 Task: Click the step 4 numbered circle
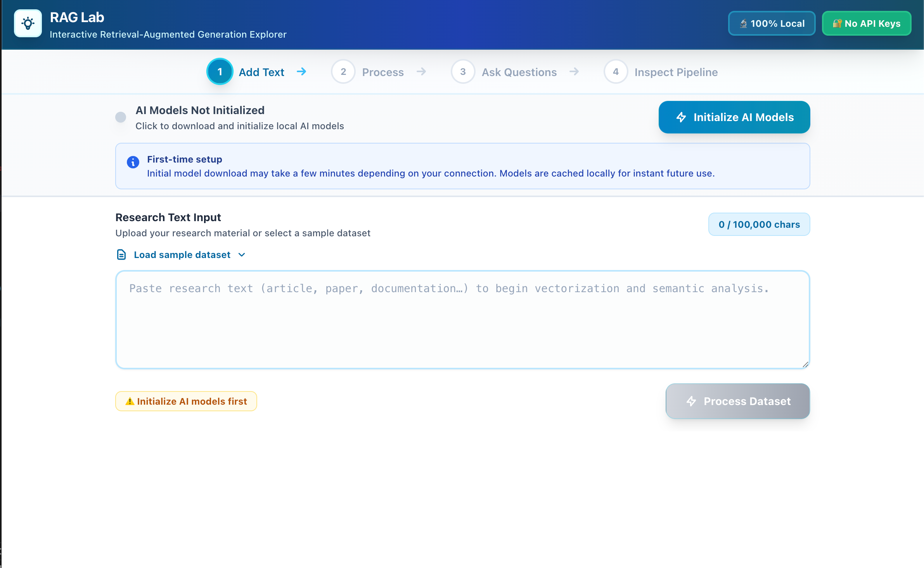pyautogui.click(x=616, y=72)
